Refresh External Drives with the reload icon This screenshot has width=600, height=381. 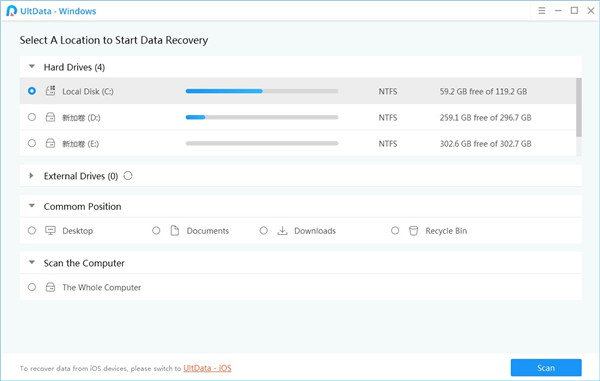[128, 176]
